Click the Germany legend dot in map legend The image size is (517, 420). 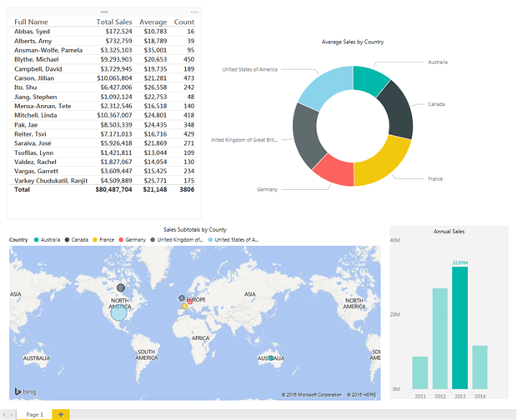(x=121, y=240)
